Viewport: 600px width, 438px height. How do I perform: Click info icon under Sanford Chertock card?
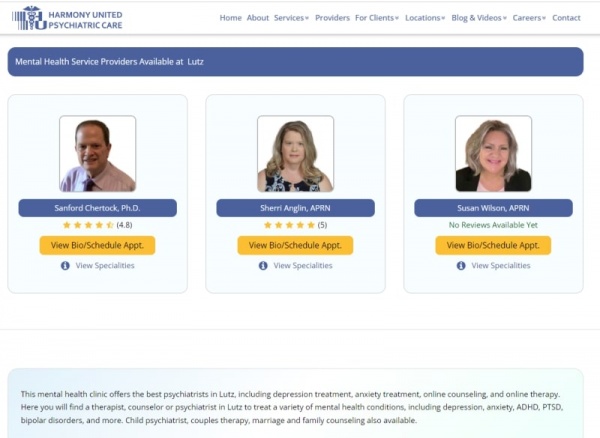tap(65, 265)
